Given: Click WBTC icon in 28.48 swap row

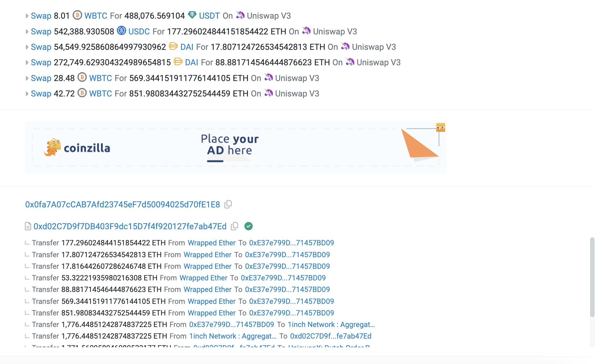Looking at the screenshot, I should (x=82, y=77).
